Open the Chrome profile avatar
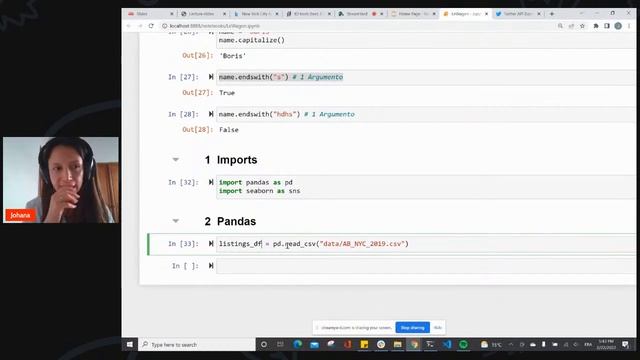Image resolution: width=640 pixels, height=360 pixels. [x=618, y=26]
